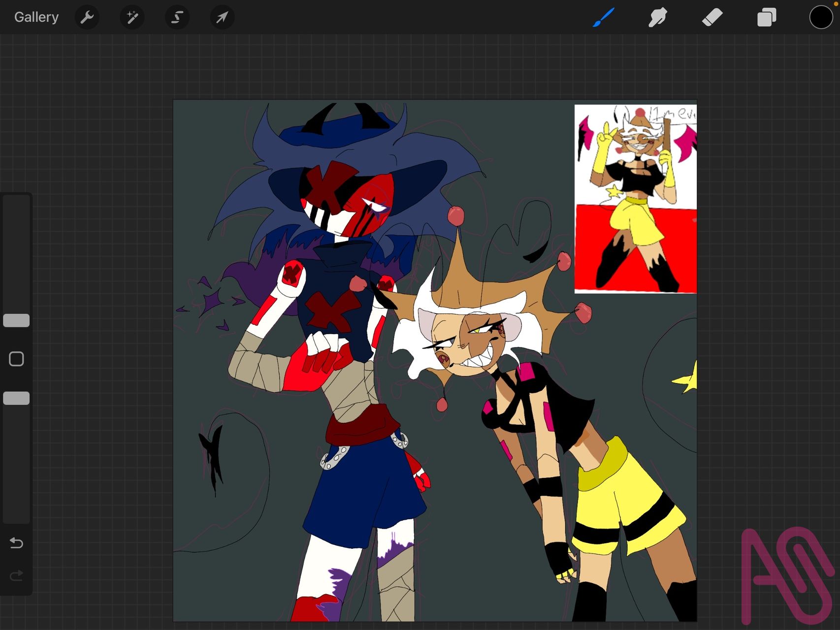This screenshot has height=630, width=840.
Task: Click the brush size slider handle
Action: click(16, 320)
